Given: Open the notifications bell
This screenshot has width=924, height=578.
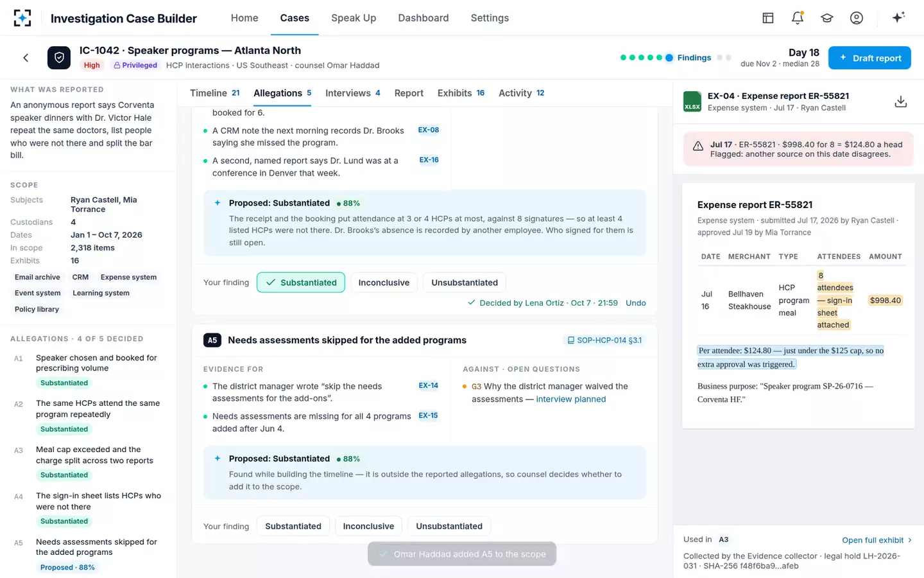Looking at the screenshot, I should 798,18.
